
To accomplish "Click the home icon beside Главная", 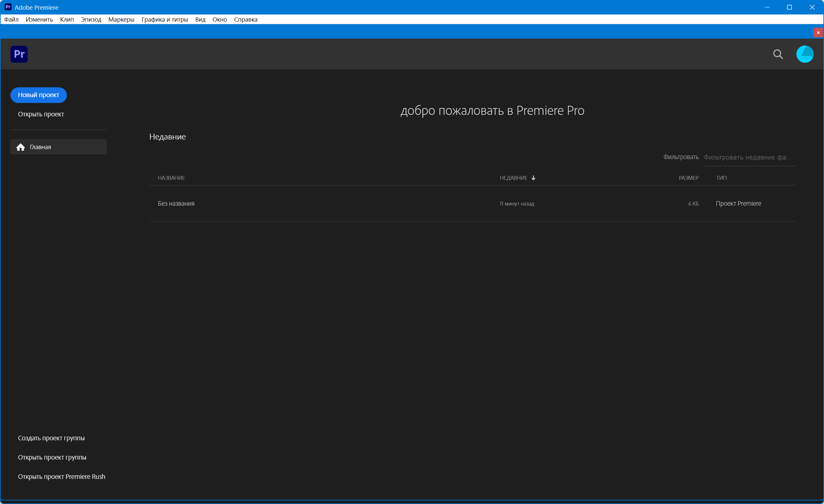I will (21, 147).
